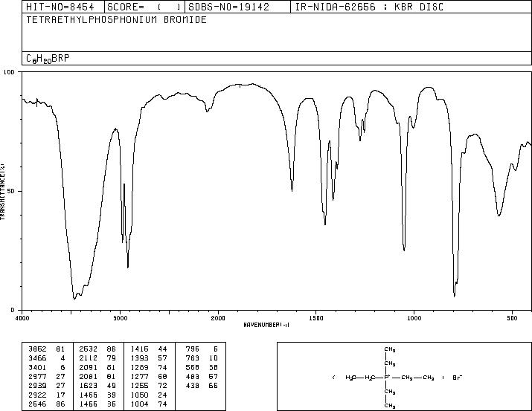This screenshot has height=411, width=532.
Task: Click the 4000 wavenumber axis tick label
Action: click(x=22, y=318)
